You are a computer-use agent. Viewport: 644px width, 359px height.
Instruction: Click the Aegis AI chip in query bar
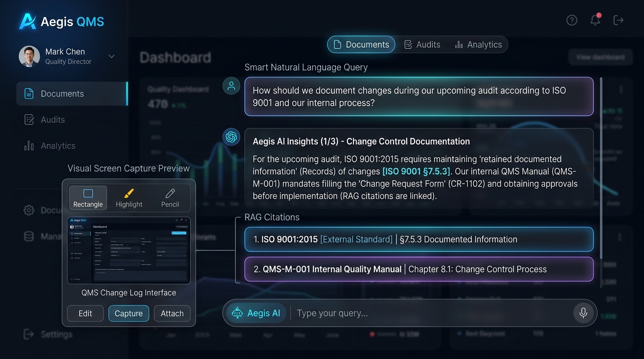pos(256,313)
